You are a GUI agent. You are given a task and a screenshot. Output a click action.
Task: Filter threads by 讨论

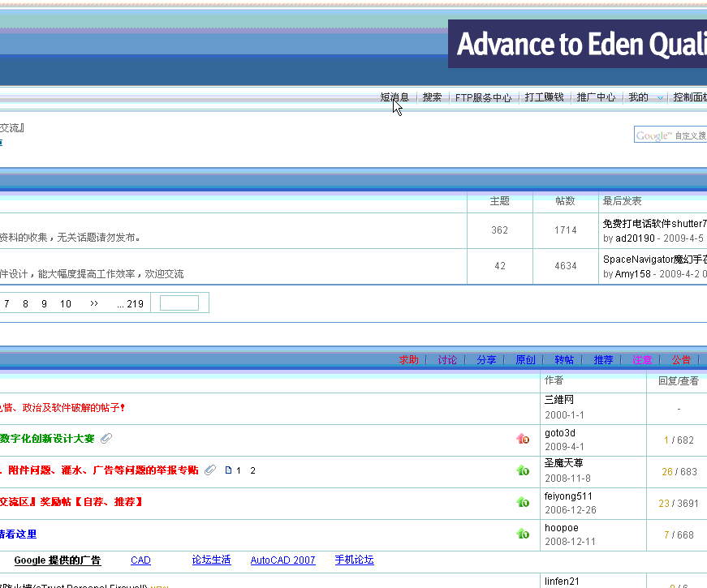coord(447,360)
